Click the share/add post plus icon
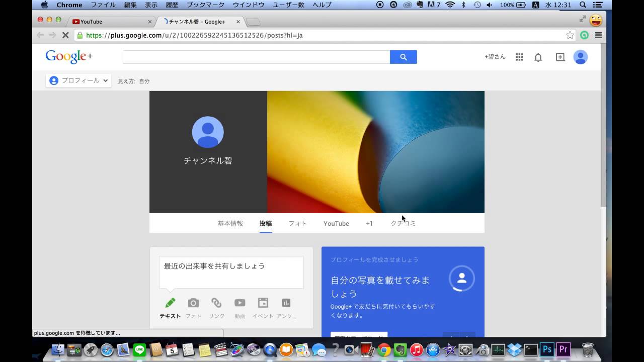This screenshot has width=644, height=362. click(x=560, y=57)
